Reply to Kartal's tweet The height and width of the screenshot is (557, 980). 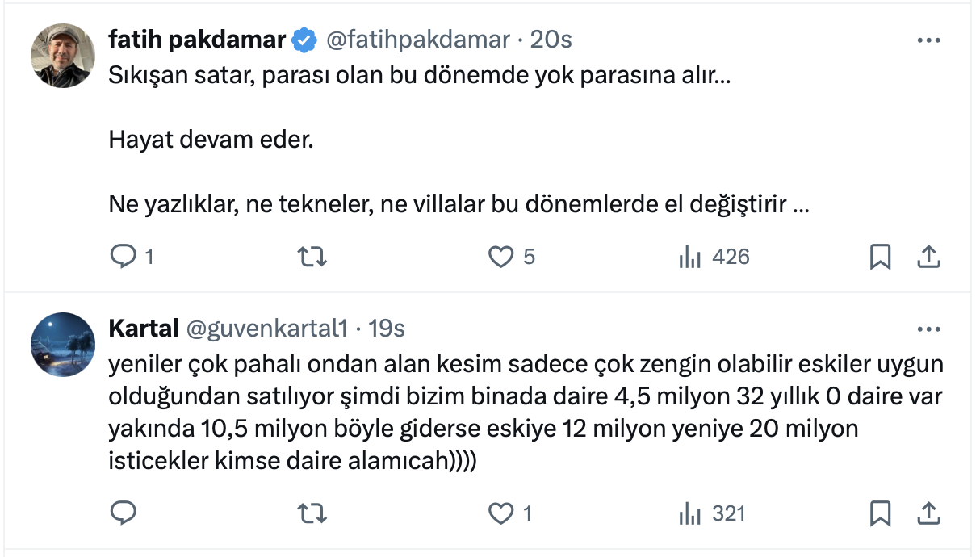(123, 513)
